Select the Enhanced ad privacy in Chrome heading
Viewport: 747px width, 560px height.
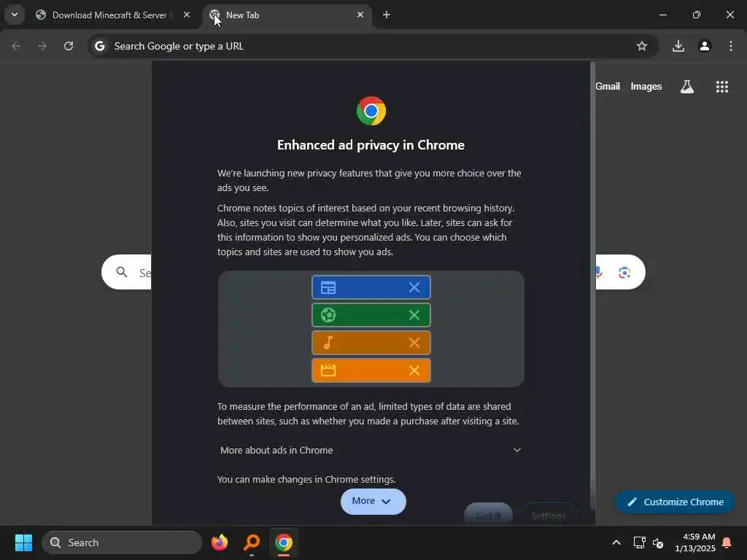tap(371, 145)
